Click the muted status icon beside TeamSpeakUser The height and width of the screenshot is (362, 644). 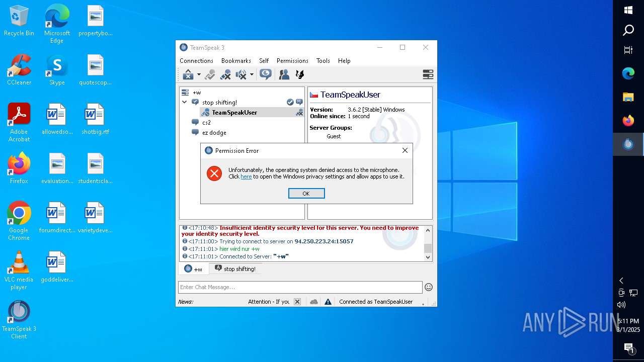(x=299, y=113)
